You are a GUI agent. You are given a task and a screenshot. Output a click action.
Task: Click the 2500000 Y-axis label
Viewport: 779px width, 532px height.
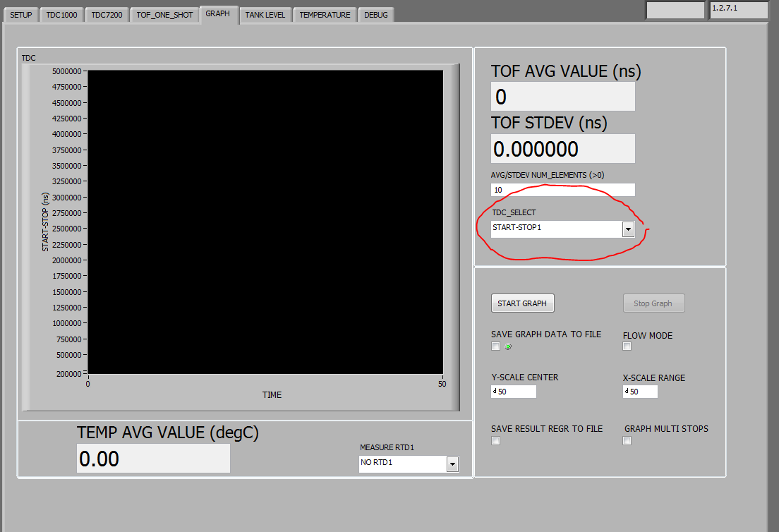pos(66,229)
